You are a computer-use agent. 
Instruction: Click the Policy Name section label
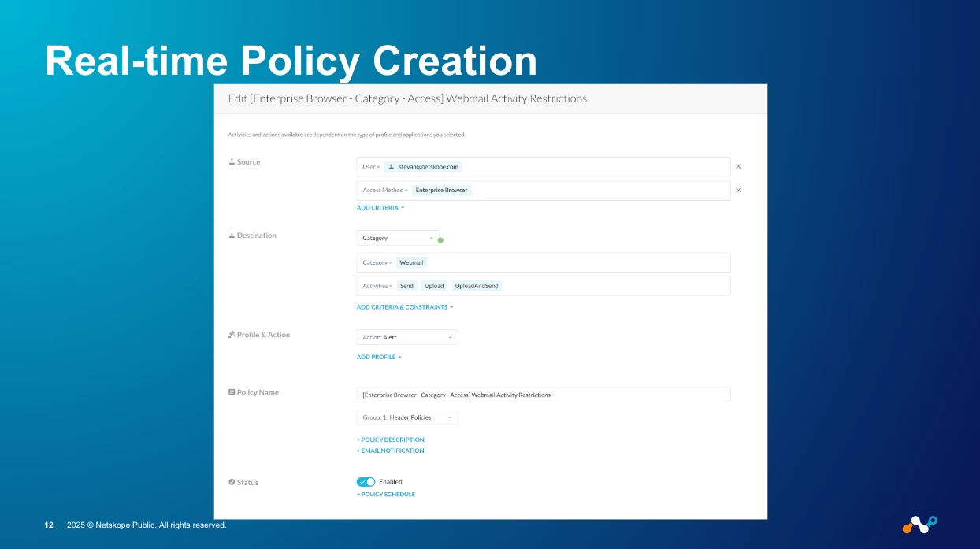[x=258, y=392]
